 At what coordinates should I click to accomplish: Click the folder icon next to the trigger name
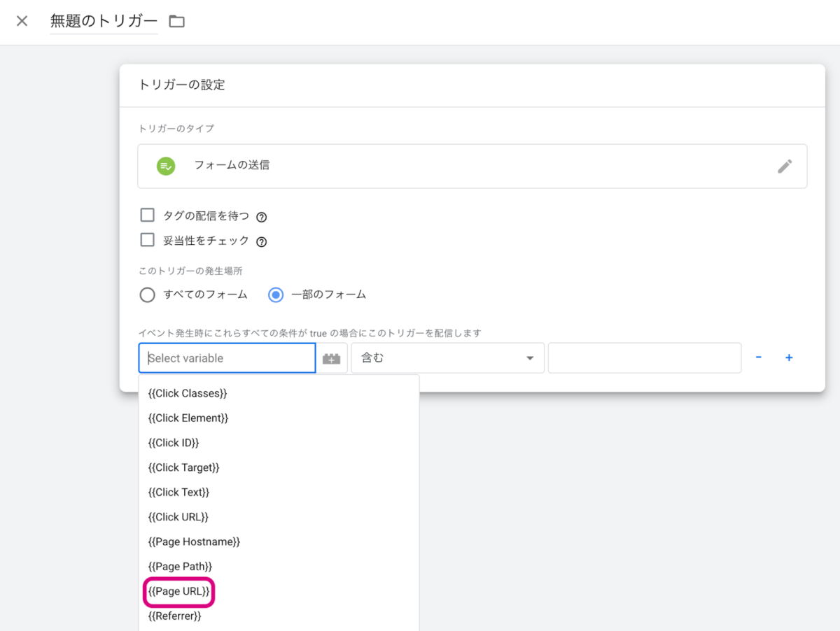click(177, 21)
